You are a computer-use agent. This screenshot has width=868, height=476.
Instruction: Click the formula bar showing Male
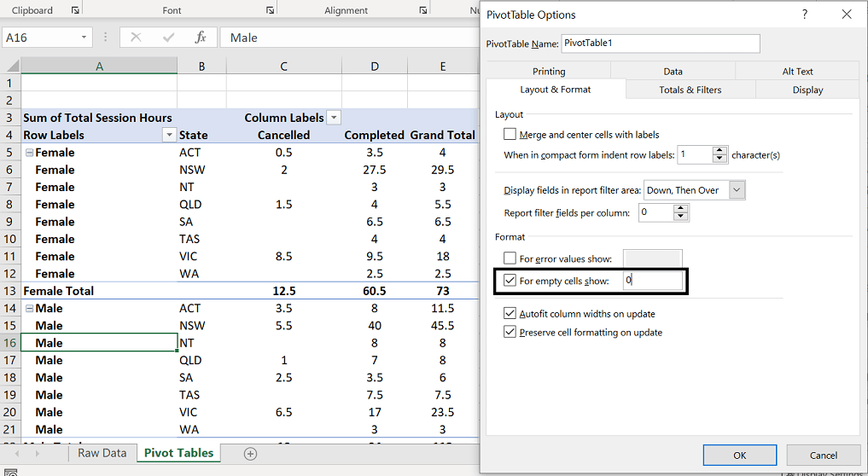(x=349, y=38)
